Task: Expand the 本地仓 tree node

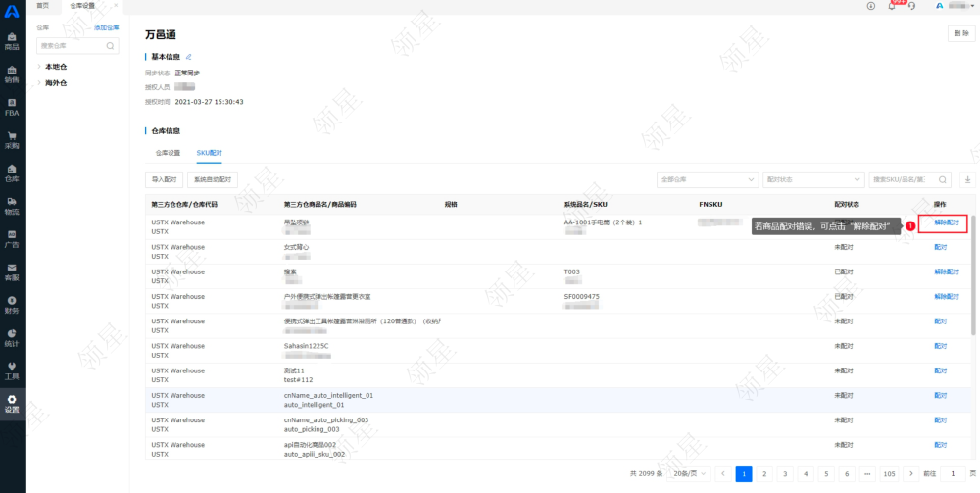Action: pos(40,67)
